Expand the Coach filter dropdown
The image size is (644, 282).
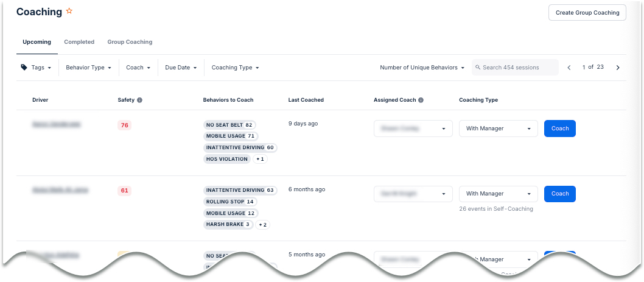point(138,68)
